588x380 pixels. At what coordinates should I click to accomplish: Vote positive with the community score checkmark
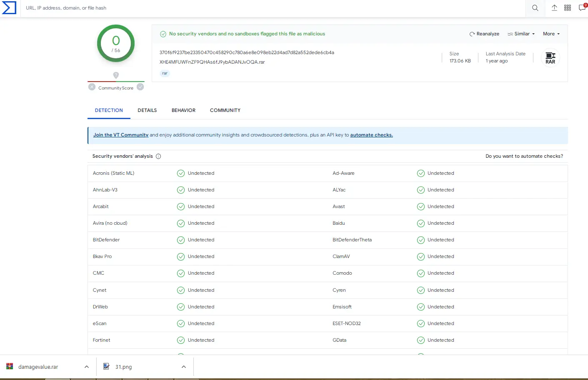click(x=140, y=87)
